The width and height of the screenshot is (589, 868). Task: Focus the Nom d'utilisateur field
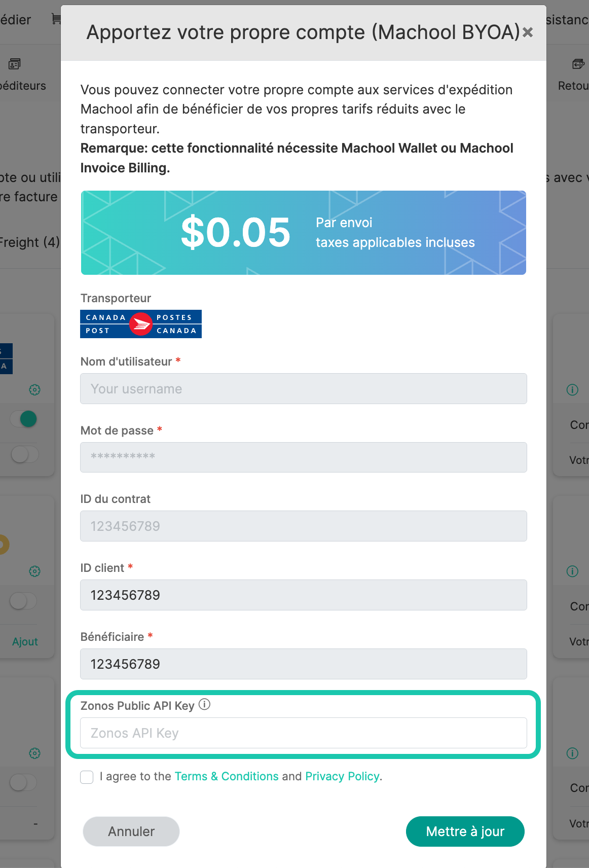click(x=303, y=389)
